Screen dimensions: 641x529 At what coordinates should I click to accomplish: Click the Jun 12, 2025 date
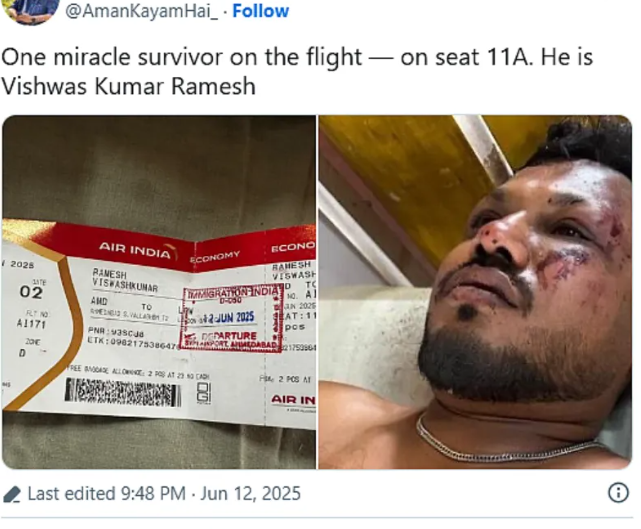[250, 493]
